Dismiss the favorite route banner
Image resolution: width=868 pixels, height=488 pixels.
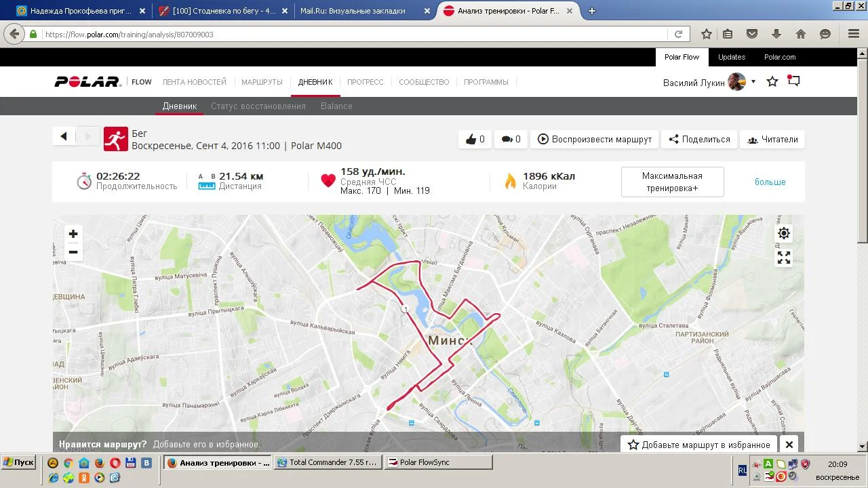pyautogui.click(x=789, y=445)
